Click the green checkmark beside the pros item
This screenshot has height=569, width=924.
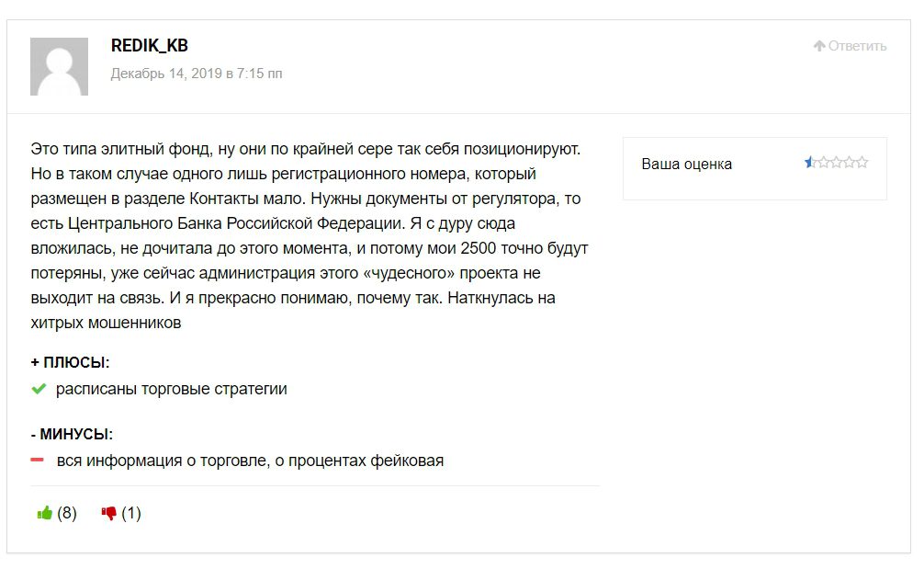click(39, 390)
